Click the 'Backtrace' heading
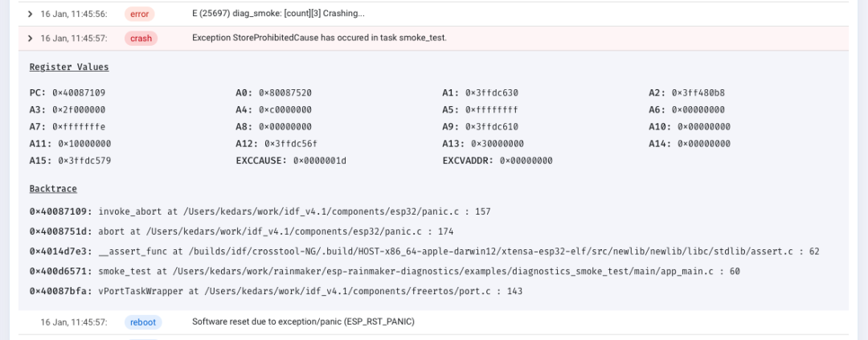Screen dimensions: 868x340 point(53,189)
